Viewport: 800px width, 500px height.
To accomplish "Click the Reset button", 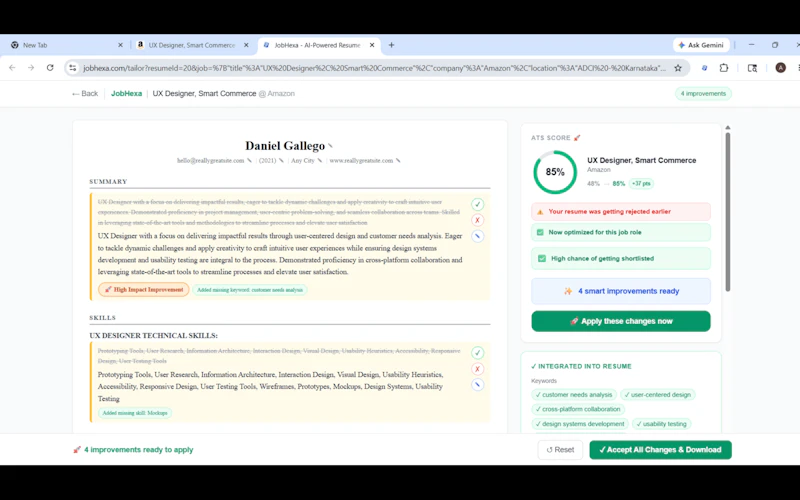I will 560,449.
